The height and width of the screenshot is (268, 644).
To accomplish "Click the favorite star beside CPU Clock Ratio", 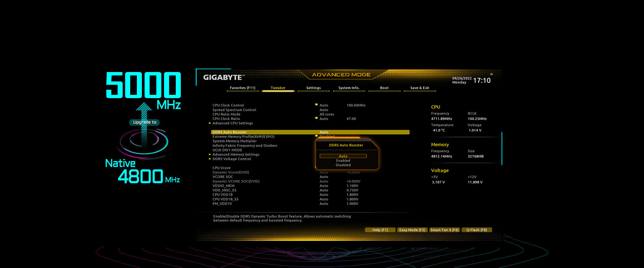I will (x=316, y=118).
